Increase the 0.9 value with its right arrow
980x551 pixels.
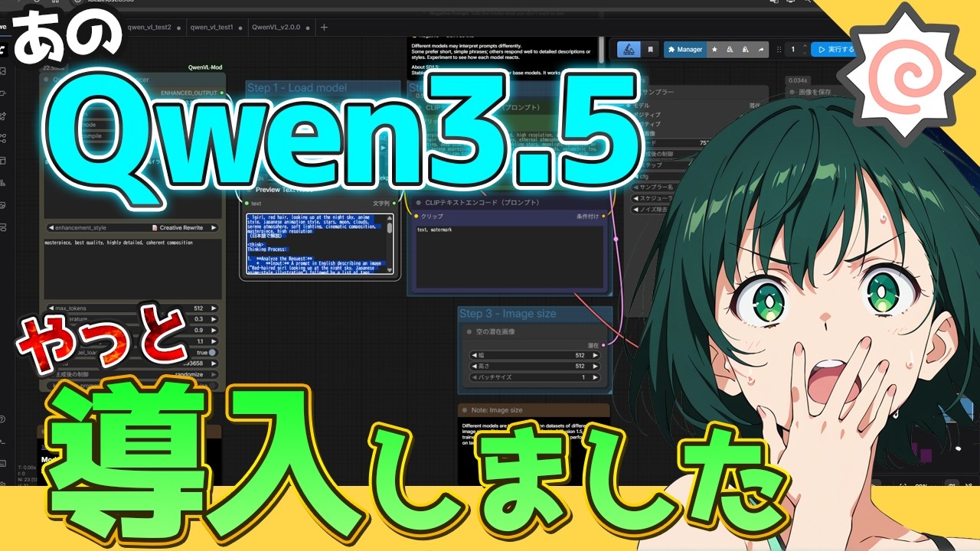click(x=214, y=330)
